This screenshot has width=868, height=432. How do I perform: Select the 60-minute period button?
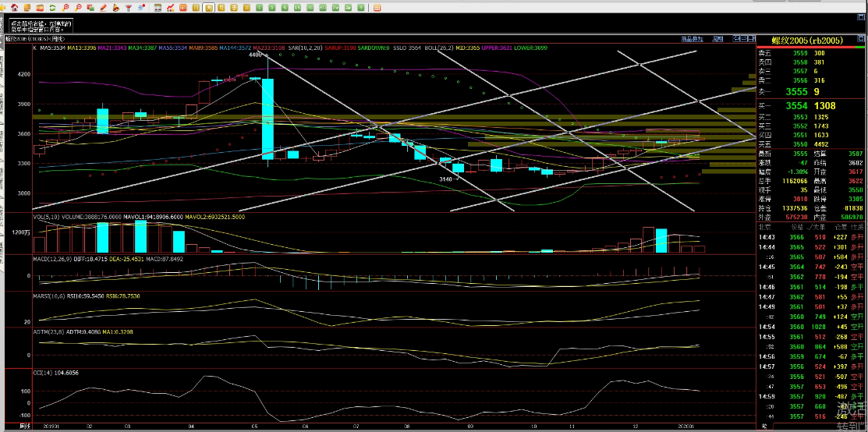click(323, 8)
